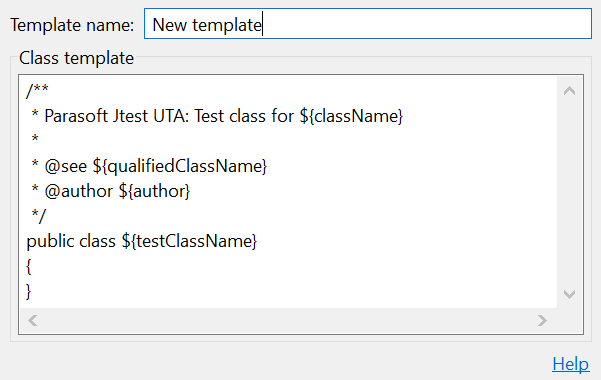Click the public class ${testClassName} line
The image size is (601, 380).
click(142, 241)
